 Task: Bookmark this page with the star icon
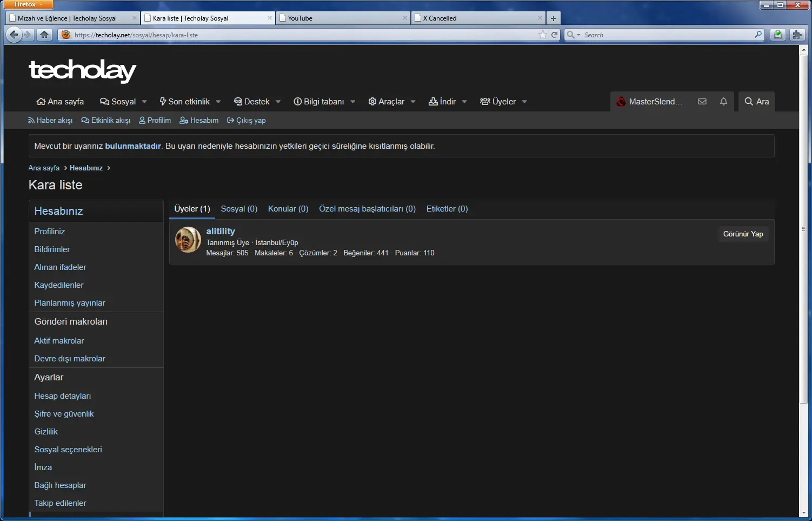(x=543, y=35)
